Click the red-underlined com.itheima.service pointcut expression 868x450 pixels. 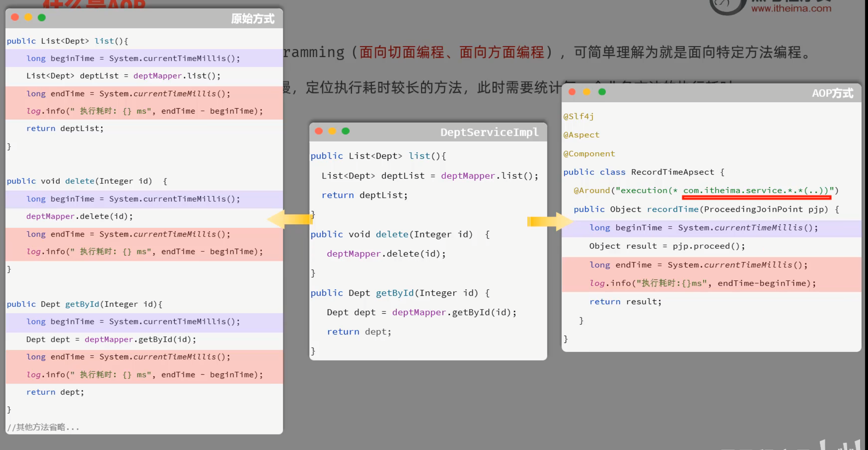(x=756, y=191)
